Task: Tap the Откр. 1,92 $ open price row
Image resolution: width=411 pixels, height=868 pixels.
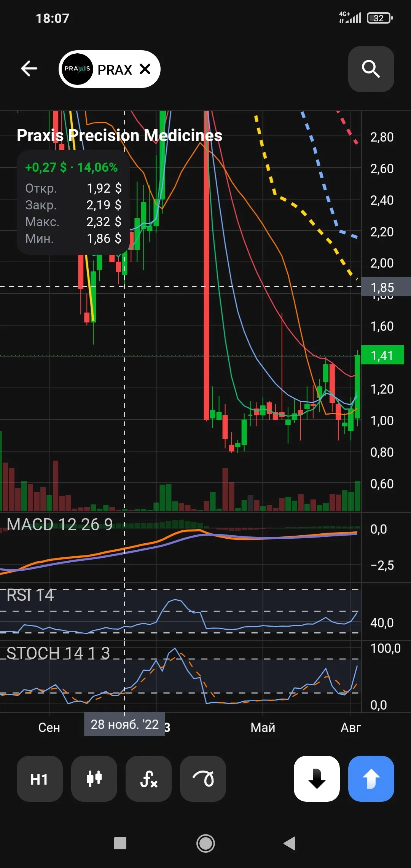Action: [x=73, y=188]
